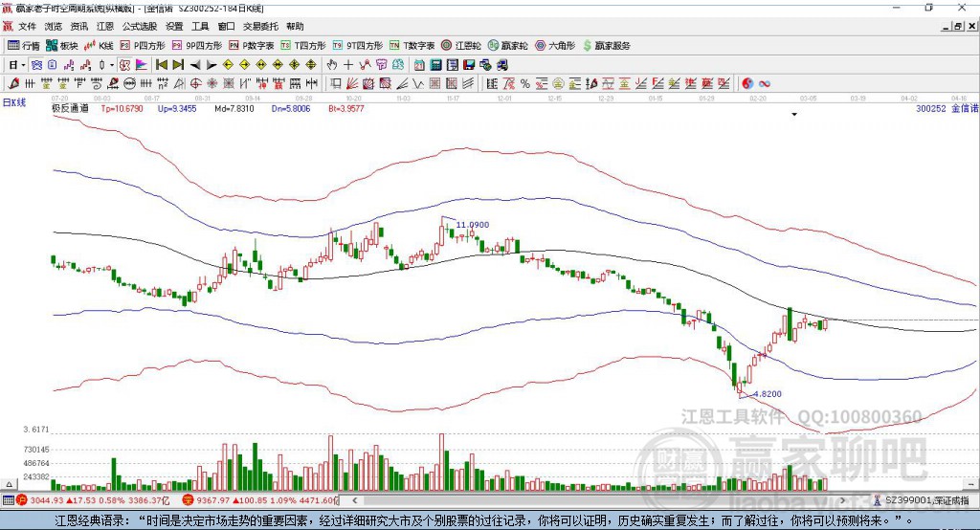Image resolution: width=980 pixels, height=530 pixels.
Task: Expand the candlestick style dropdown arrow
Action: pos(112,65)
